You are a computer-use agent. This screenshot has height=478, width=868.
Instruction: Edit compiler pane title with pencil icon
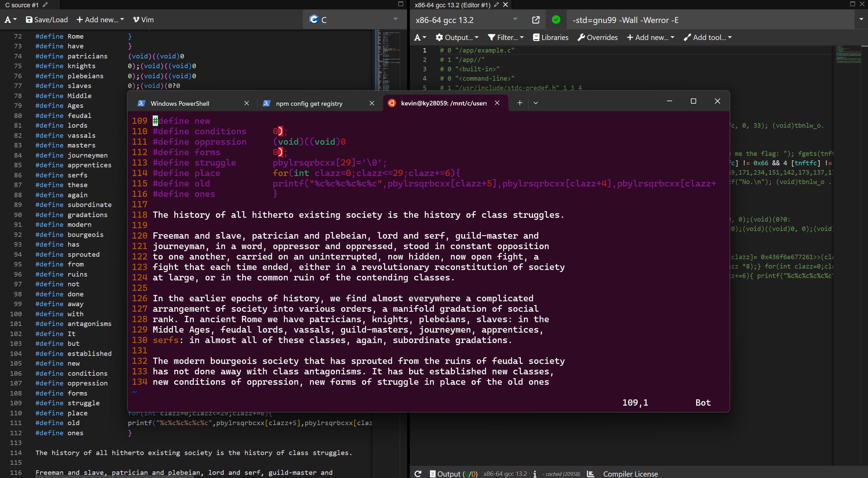[x=496, y=5]
